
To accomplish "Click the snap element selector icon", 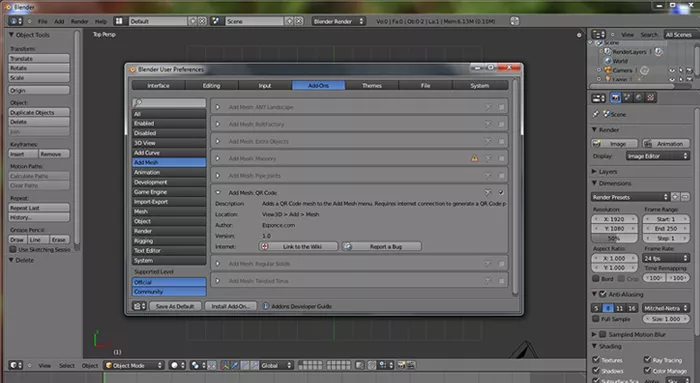I will click(385, 365).
